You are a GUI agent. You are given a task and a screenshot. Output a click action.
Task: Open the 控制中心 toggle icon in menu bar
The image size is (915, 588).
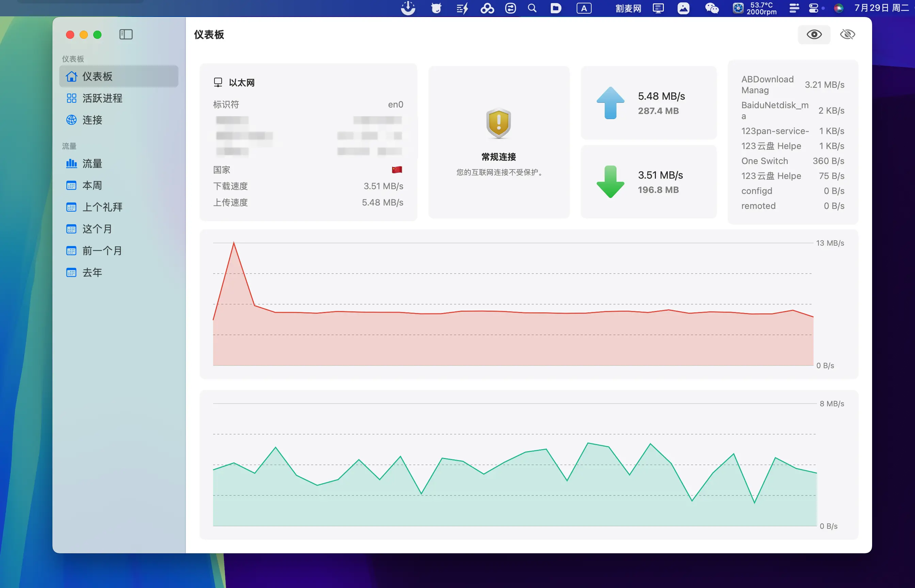[814, 9]
